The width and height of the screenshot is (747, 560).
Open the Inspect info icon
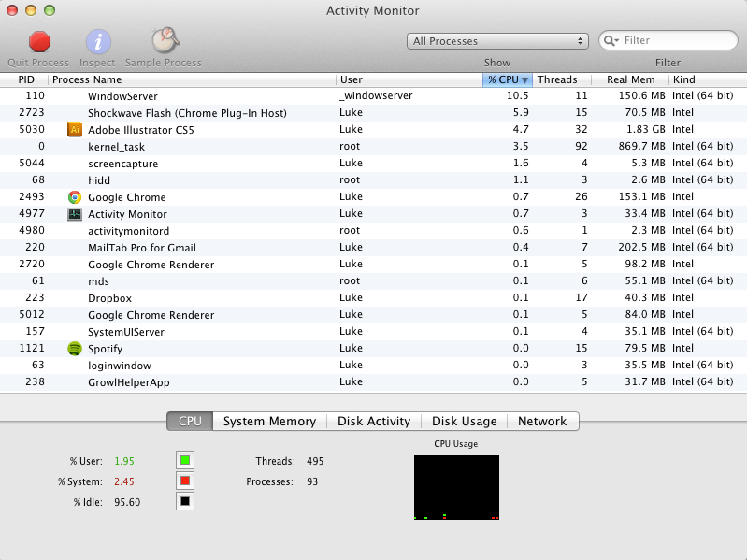click(x=98, y=41)
